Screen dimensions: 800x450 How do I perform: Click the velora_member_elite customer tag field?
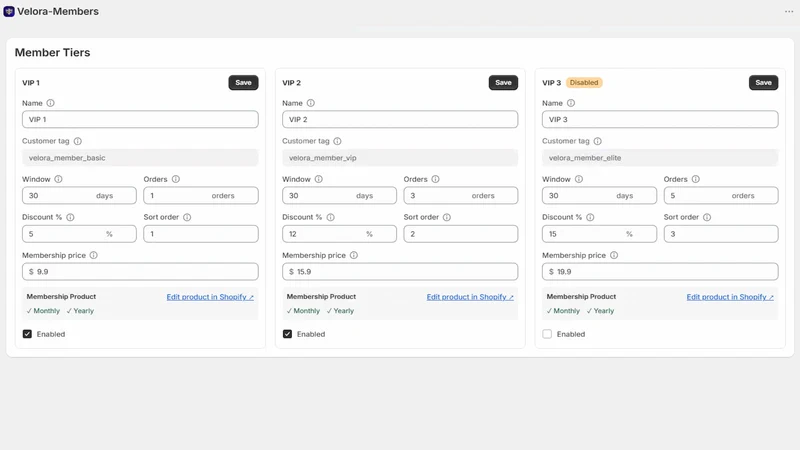(660, 158)
